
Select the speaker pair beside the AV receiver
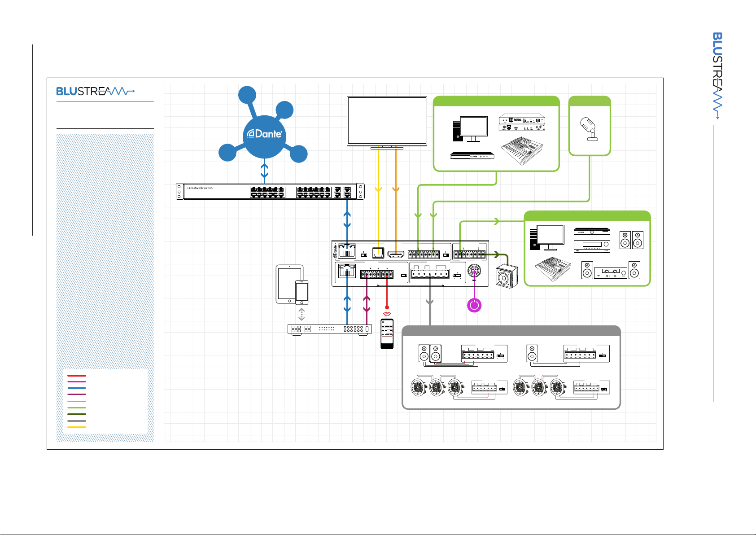tap(631, 240)
